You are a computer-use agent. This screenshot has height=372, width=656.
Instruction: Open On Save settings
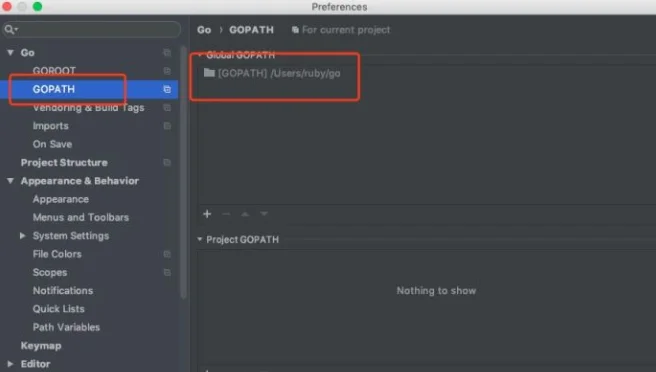[52, 144]
